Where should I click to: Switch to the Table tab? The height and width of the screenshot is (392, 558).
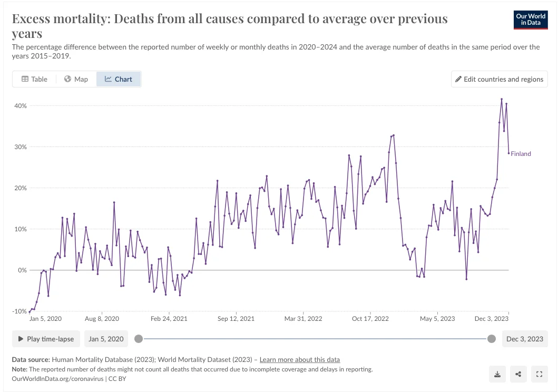click(x=34, y=79)
